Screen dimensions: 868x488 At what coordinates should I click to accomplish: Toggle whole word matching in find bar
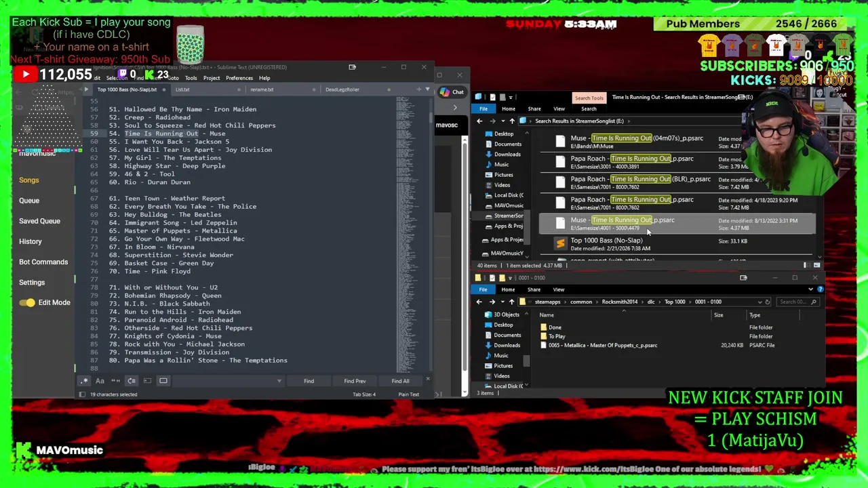[x=115, y=381]
